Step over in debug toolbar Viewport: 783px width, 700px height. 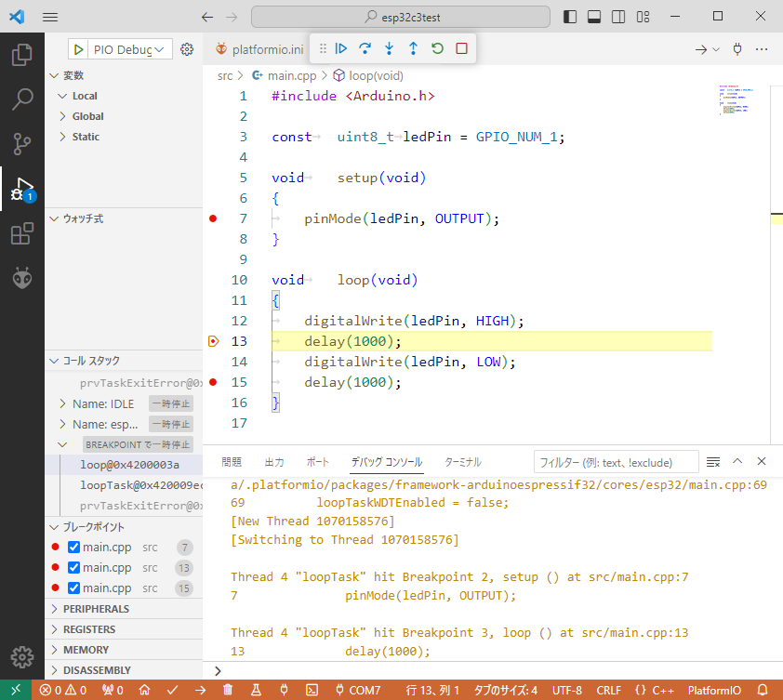[x=365, y=48]
